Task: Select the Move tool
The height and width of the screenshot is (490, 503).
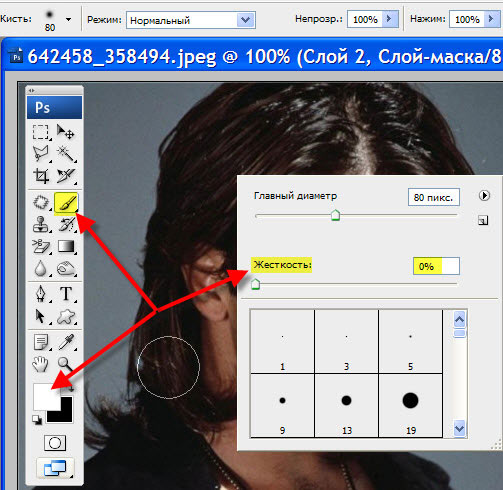Action: tap(65, 132)
